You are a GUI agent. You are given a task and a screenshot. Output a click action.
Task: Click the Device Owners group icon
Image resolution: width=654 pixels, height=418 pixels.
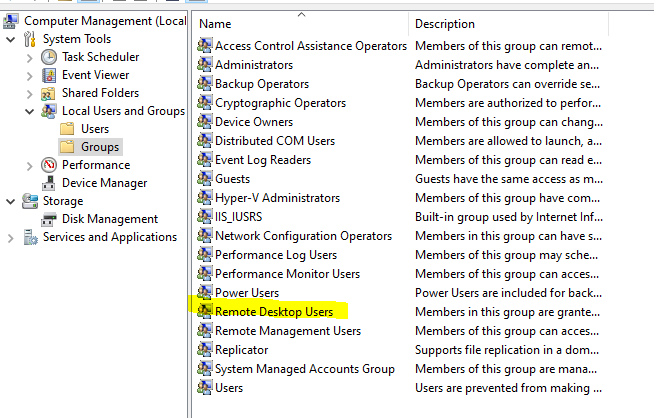[x=204, y=121]
